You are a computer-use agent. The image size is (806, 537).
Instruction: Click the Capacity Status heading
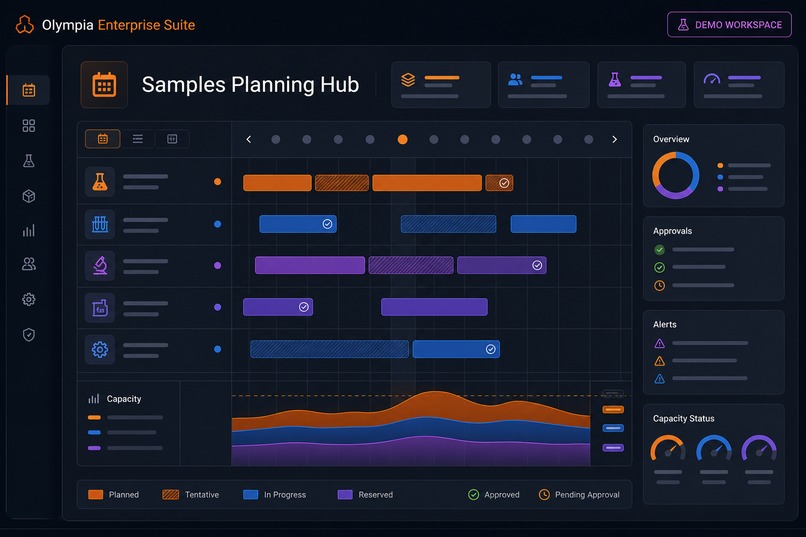684,419
